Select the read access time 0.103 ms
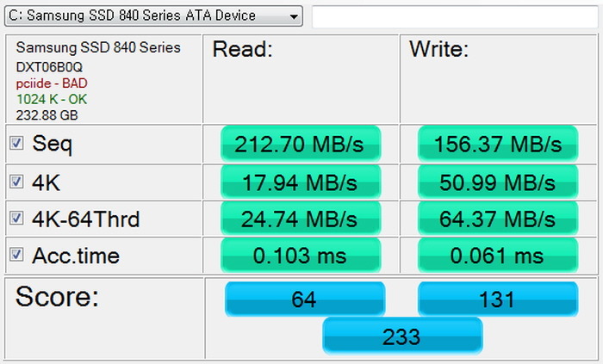Viewport: 603px width, 364px height. (x=301, y=255)
